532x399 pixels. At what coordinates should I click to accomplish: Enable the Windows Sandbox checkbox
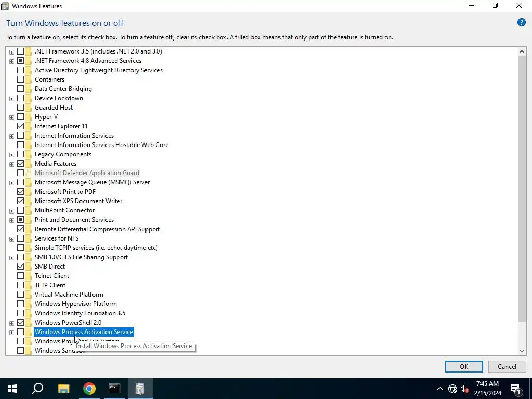click(20, 351)
